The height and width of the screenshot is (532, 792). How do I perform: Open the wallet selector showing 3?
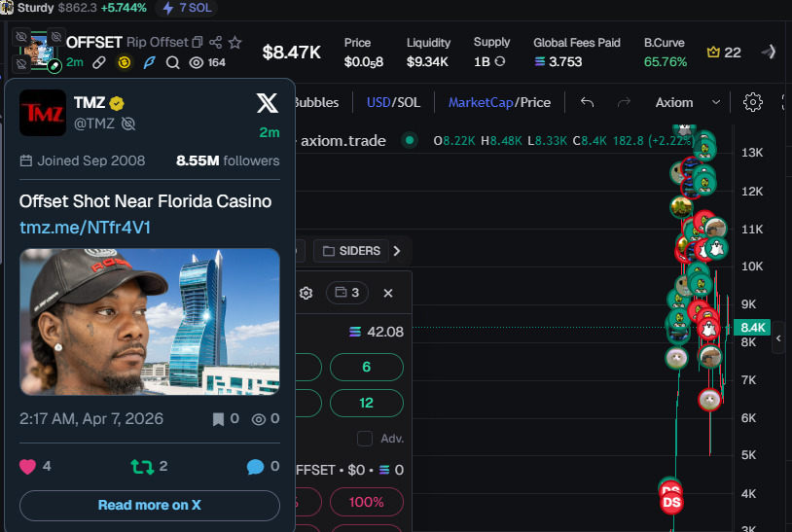point(347,293)
